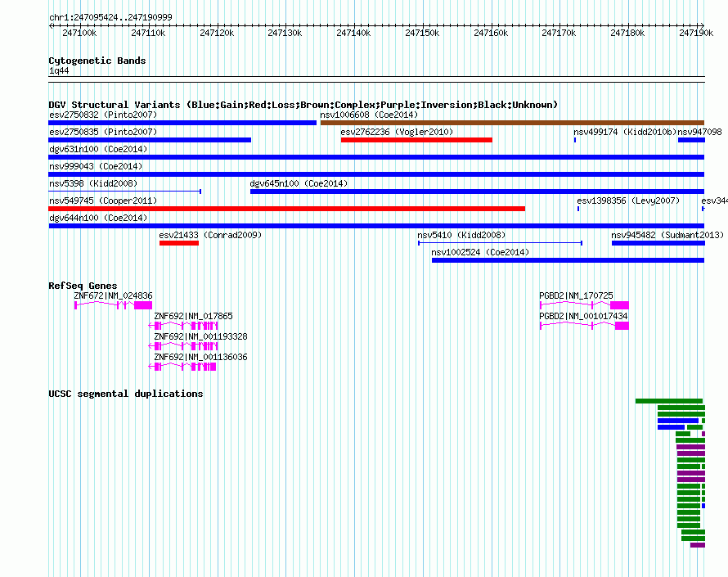Open the nsv549745 (Cooper2011) variant label
The image size is (728, 577).
click(103, 201)
